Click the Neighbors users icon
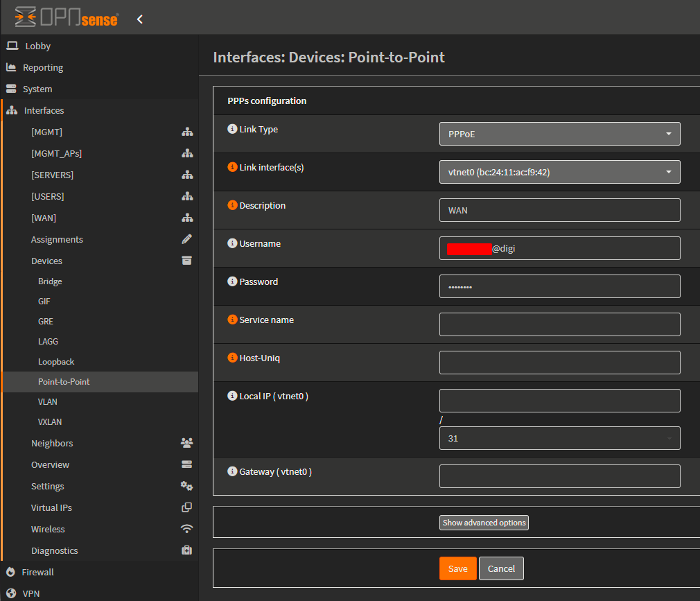The image size is (700, 601). 187,442
